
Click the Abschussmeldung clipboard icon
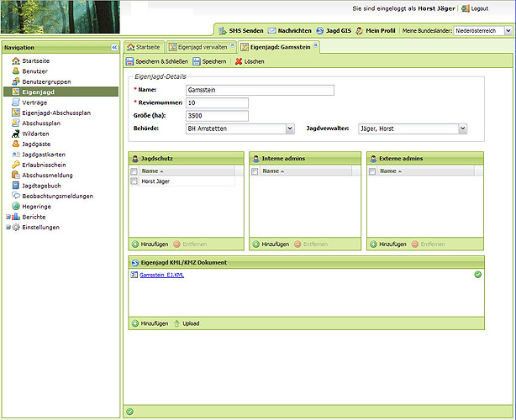point(16,175)
